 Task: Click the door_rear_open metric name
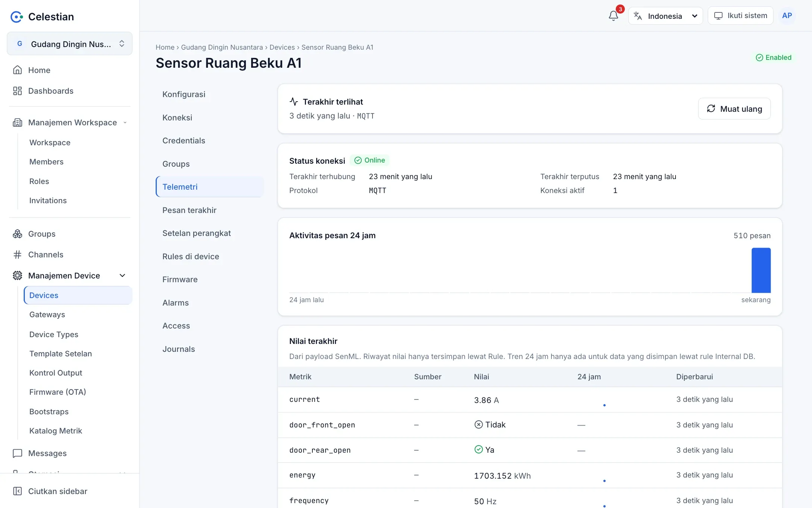[x=320, y=450]
